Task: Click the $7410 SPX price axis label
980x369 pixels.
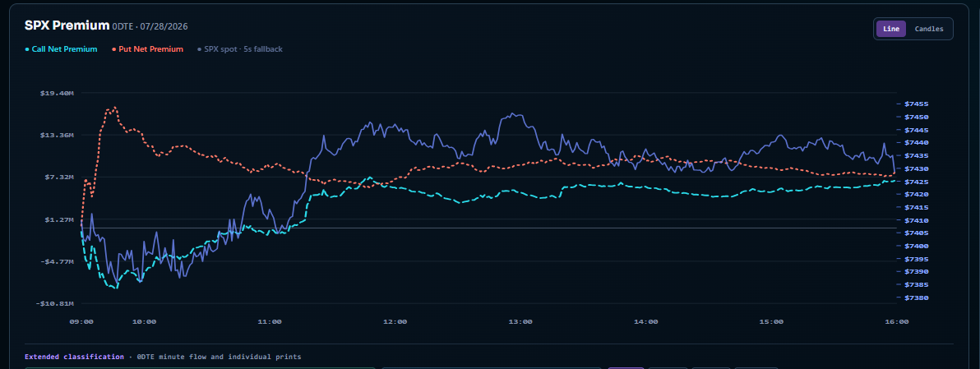Action: point(916,220)
